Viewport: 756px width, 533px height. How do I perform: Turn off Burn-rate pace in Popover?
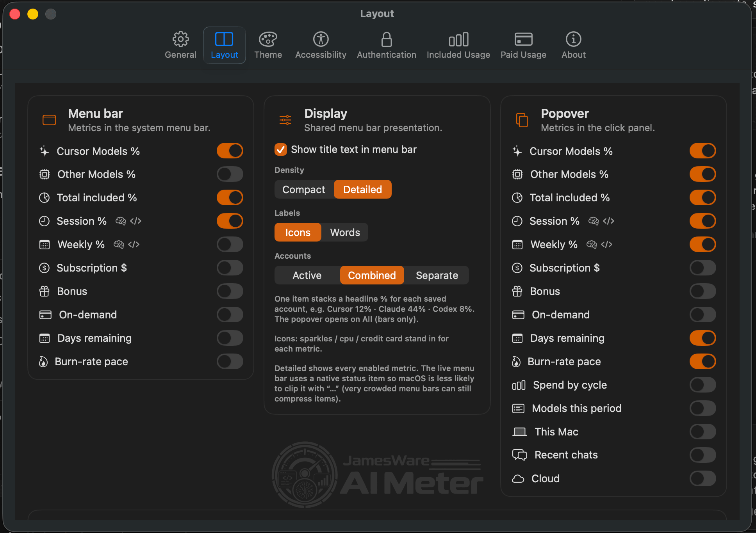pyautogui.click(x=703, y=362)
